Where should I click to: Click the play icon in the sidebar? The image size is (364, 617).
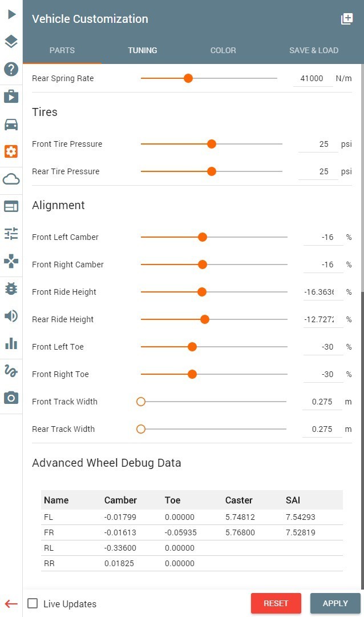click(x=11, y=14)
